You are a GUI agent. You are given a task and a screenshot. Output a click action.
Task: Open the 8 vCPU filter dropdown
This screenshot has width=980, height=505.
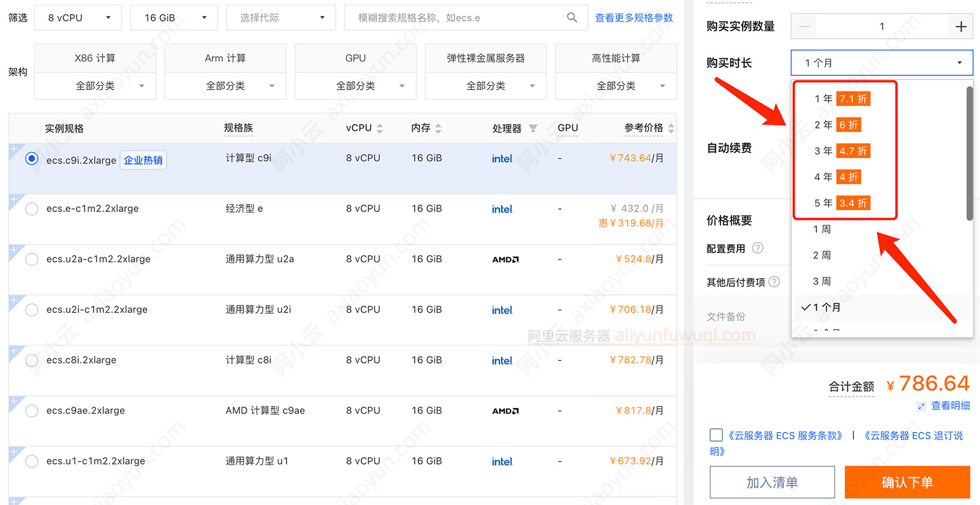coord(78,18)
